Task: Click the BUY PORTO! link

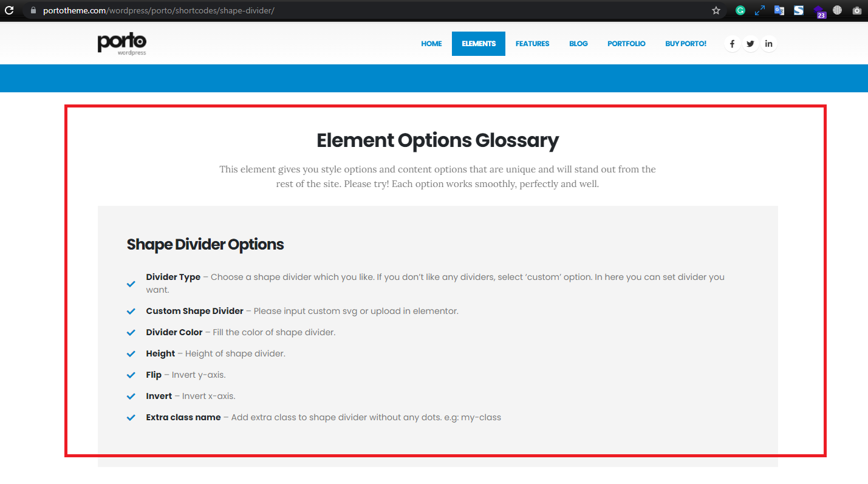Action: coord(686,44)
